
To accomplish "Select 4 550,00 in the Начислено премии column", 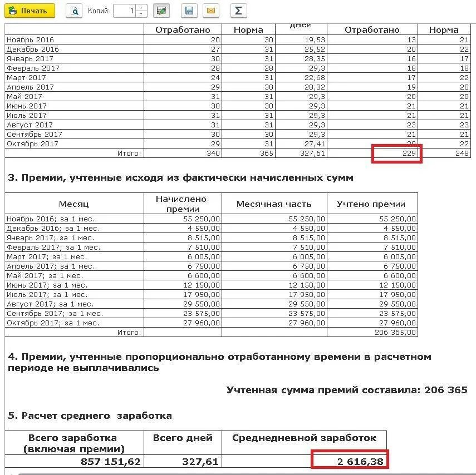I will pyautogui.click(x=183, y=229).
